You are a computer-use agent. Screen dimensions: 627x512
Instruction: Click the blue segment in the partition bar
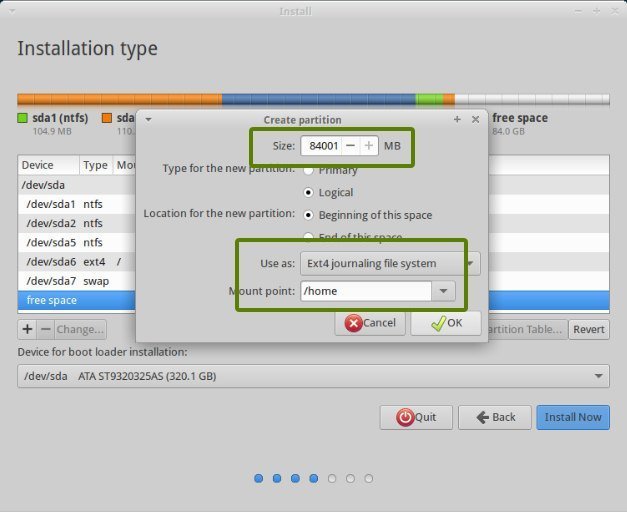[319, 99]
